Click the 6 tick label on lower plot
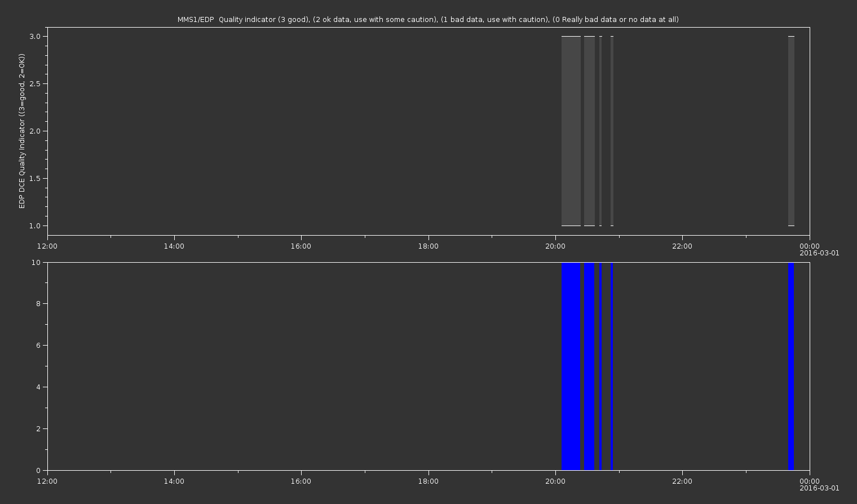The image size is (857, 504). point(38,346)
